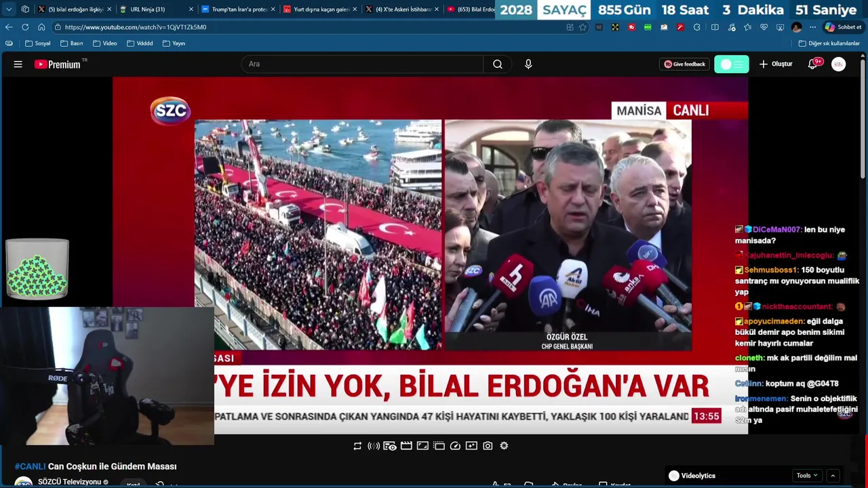Open the YouTube account avatar menu
868x488 pixels.
tap(839, 64)
